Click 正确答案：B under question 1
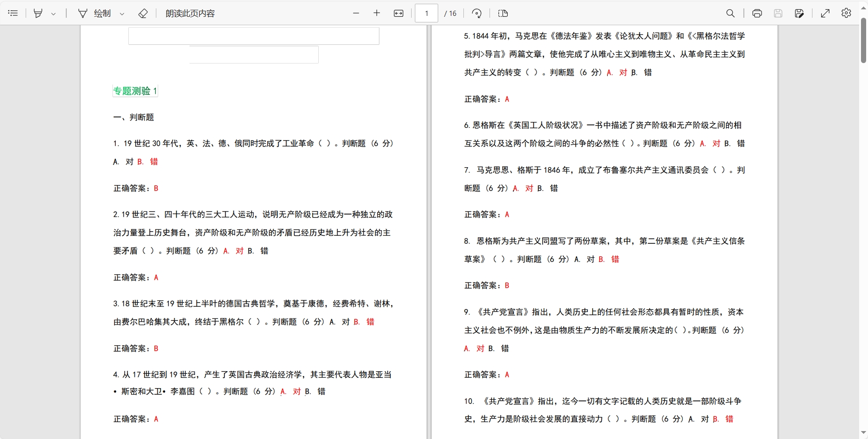The image size is (868, 439). (136, 188)
